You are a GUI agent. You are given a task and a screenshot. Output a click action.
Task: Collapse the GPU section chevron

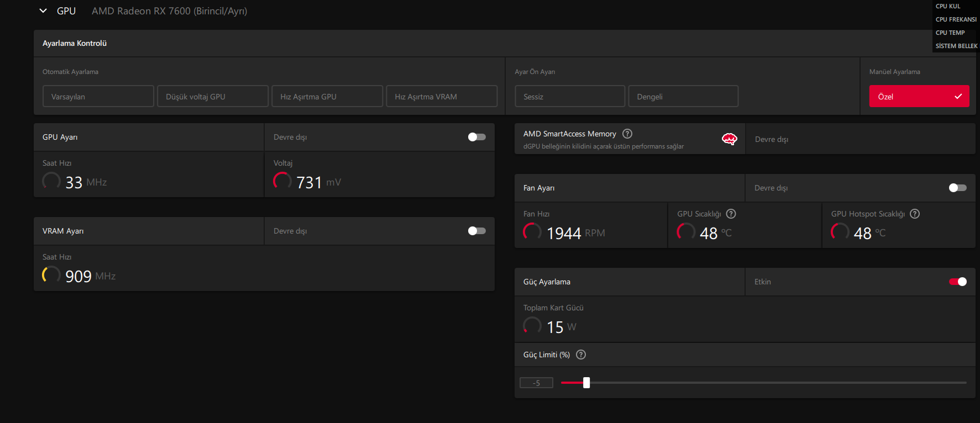pyautogui.click(x=43, y=10)
